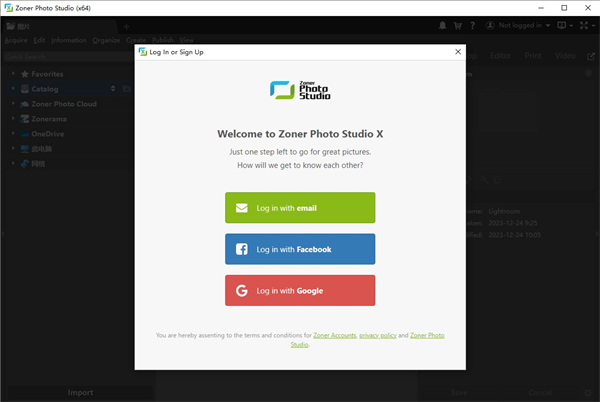This screenshot has height=402, width=600.
Task: Click the notifications bell icon in the main window
Action: [442, 25]
